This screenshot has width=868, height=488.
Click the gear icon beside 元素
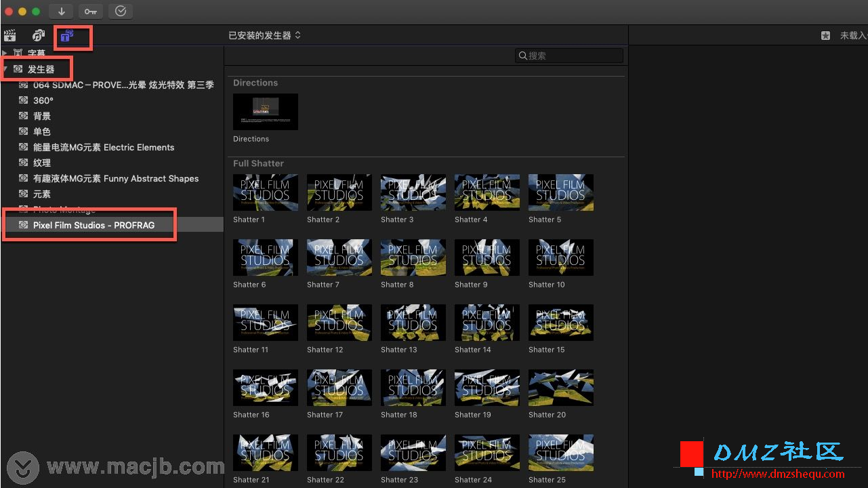tap(24, 194)
